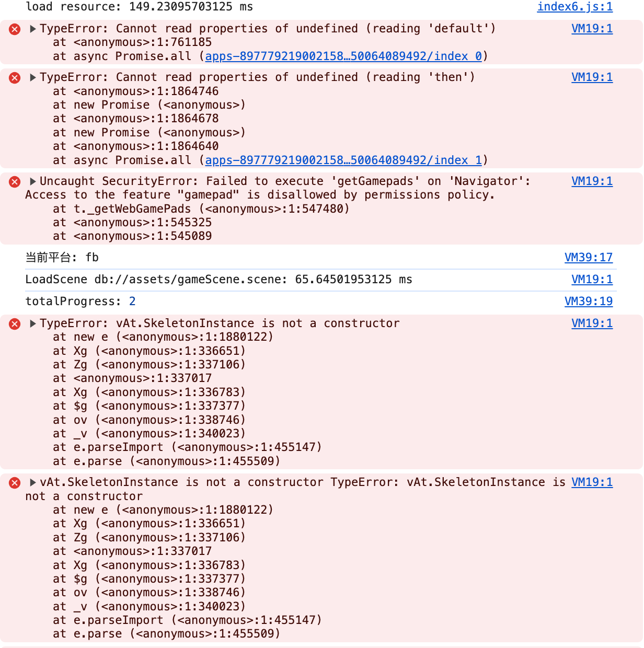Expand the 'reading then' TypeError entry
The height and width of the screenshot is (648, 644).
coord(33,77)
